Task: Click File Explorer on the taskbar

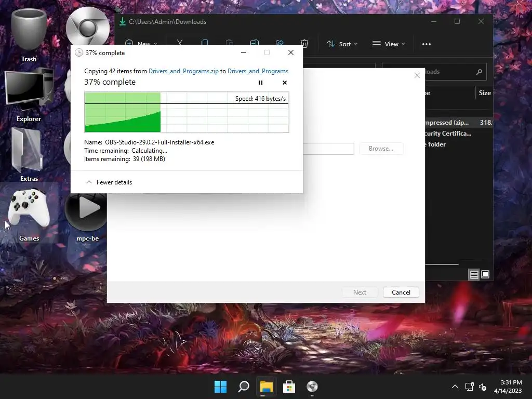Action: click(x=267, y=387)
